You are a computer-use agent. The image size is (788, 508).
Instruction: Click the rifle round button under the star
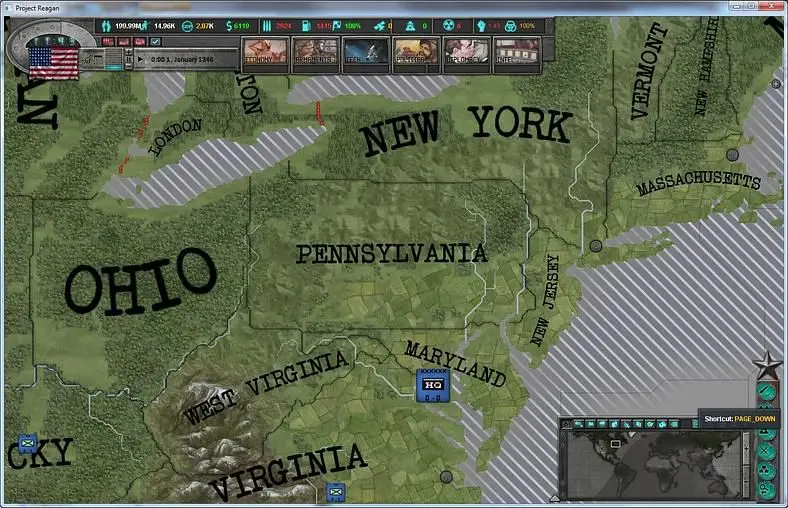coord(767,392)
